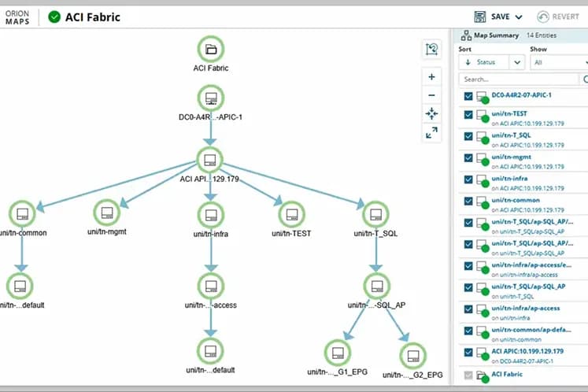Image resolution: width=588 pixels, height=392 pixels.
Task: Select the uni/tn-...-SQL_AP node on the map
Action: [x=377, y=287]
